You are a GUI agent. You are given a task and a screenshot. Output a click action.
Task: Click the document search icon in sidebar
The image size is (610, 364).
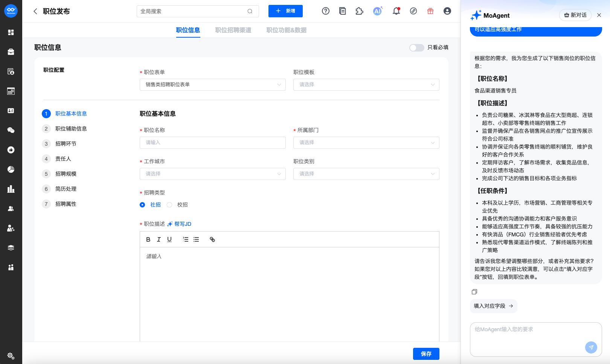pos(11,72)
